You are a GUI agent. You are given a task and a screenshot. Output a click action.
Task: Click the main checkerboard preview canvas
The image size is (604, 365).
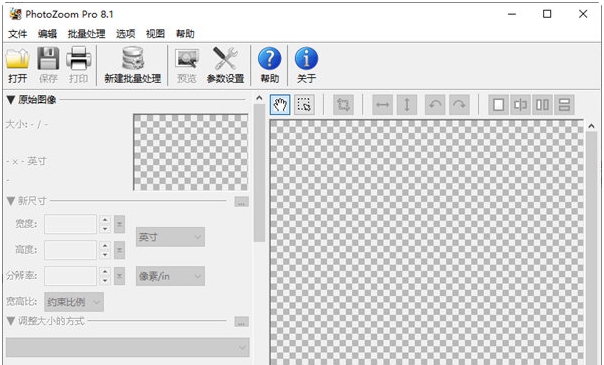click(426, 242)
